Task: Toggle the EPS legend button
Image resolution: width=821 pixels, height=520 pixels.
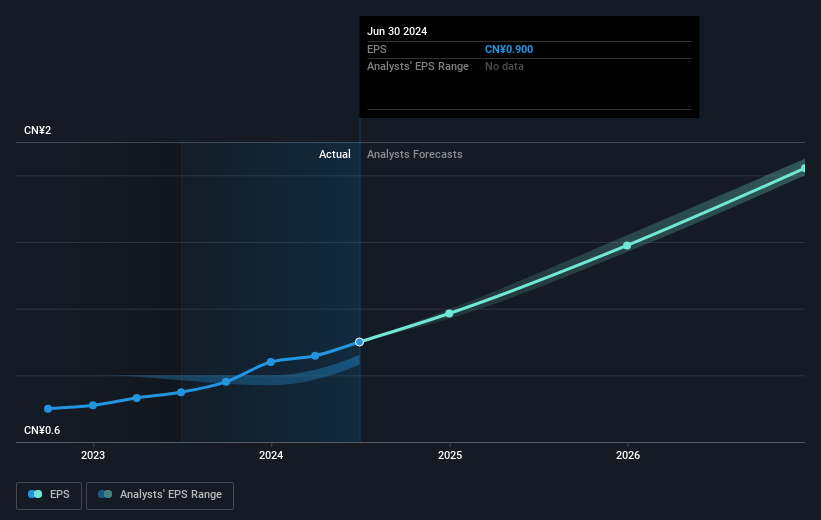Action: pos(49,495)
